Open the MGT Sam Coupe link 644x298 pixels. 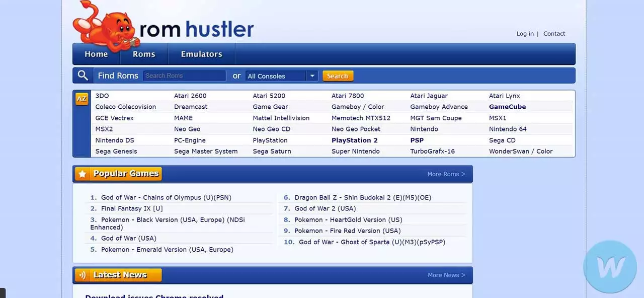(x=436, y=118)
